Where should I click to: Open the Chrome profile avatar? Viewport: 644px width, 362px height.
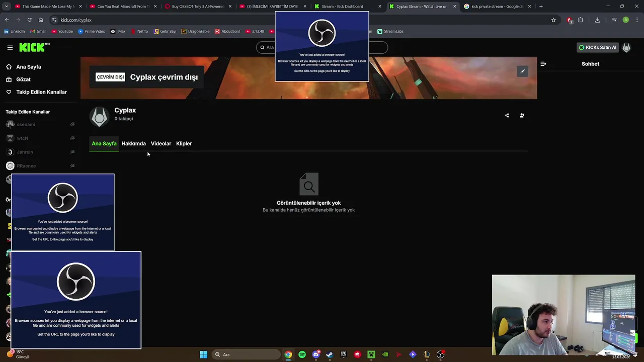click(625, 20)
